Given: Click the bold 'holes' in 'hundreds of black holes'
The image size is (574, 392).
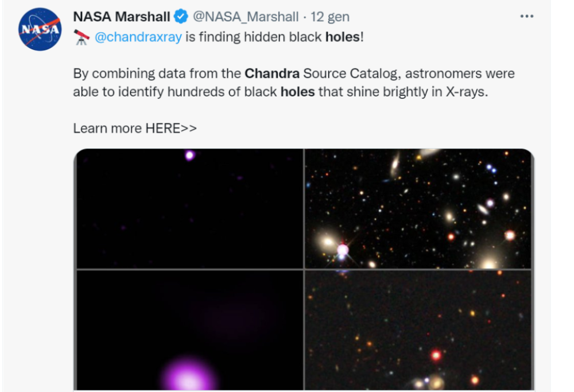Looking at the screenshot, I should click(297, 92).
